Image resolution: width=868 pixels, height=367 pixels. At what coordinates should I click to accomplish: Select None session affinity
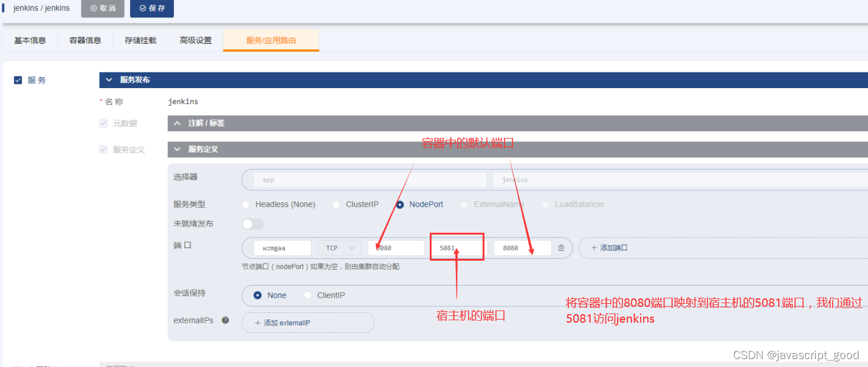tap(258, 295)
